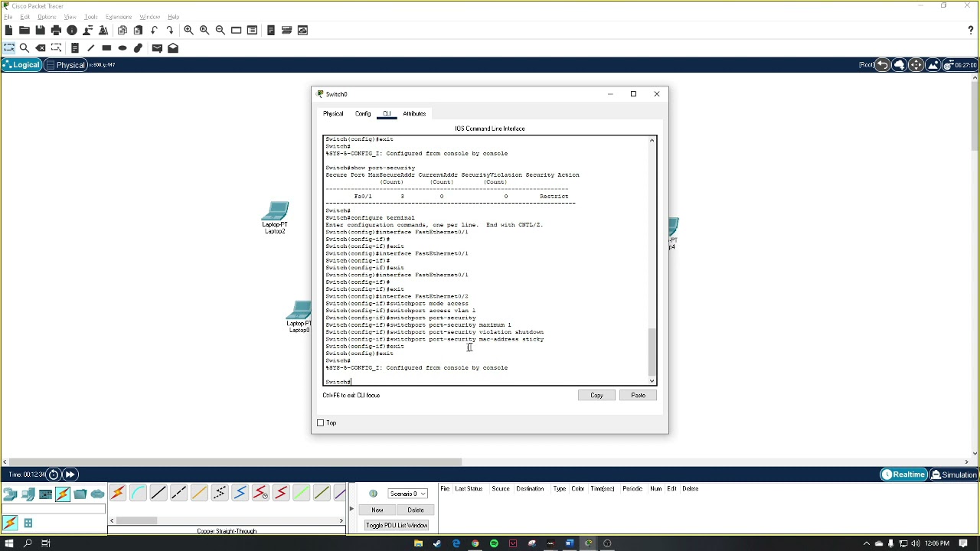Open Windows Start menu

[10, 543]
